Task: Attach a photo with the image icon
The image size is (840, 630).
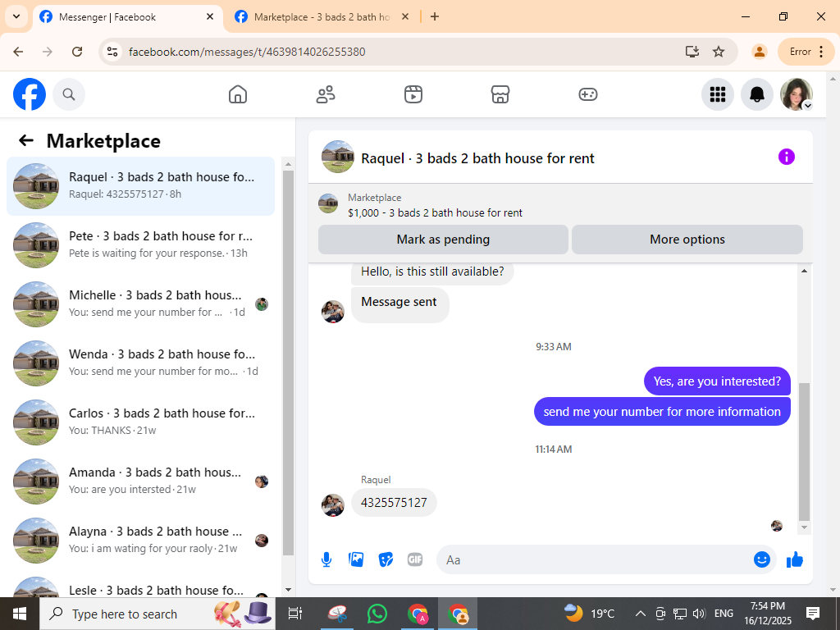Action: tap(356, 559)
